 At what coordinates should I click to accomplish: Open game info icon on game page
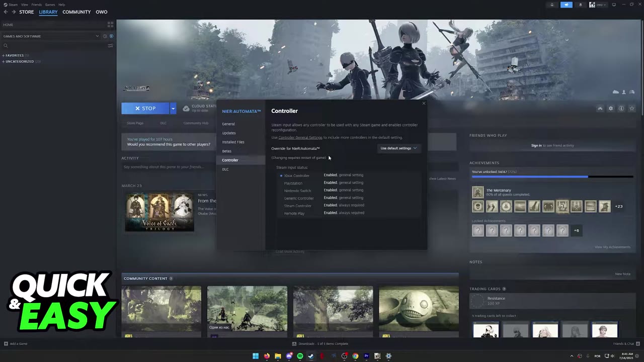point(621,109)
